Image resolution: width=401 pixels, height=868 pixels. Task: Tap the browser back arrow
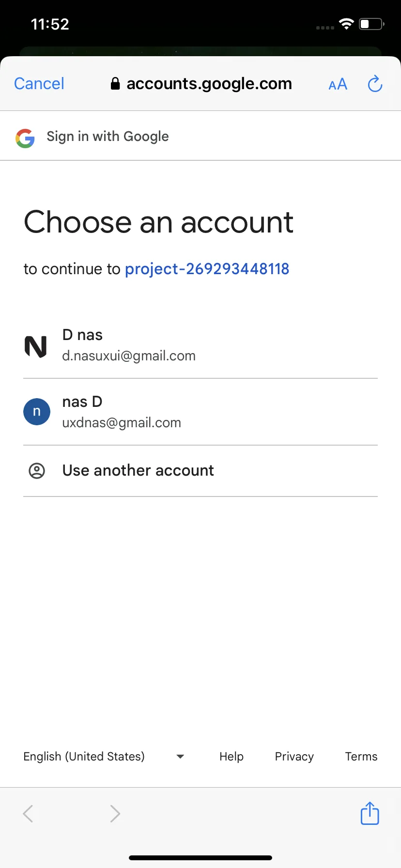click(28, 813)
